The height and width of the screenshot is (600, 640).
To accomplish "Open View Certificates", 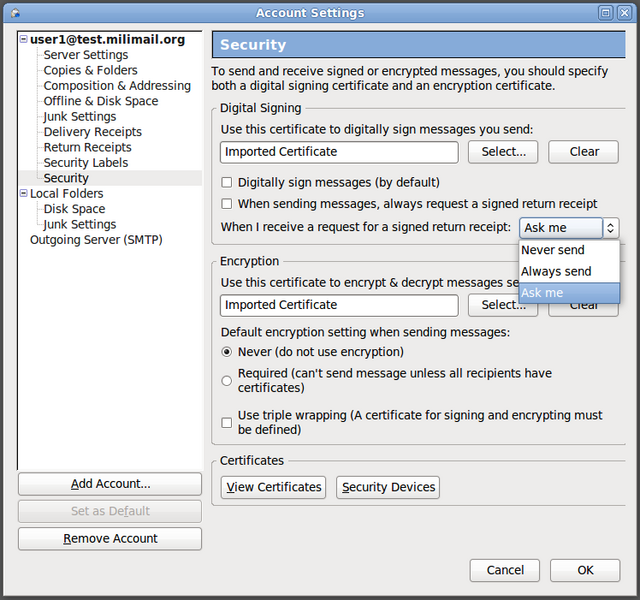I will tap(274, 487).
